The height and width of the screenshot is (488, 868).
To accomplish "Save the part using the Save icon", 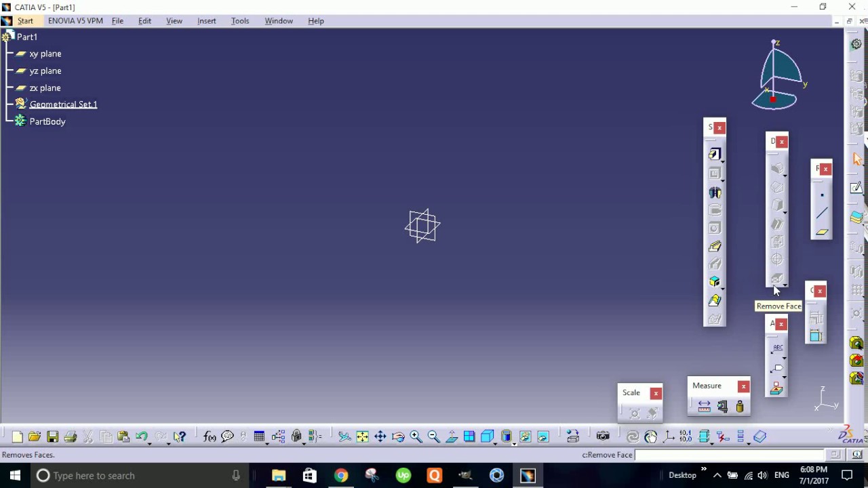I will coord(52,437).
